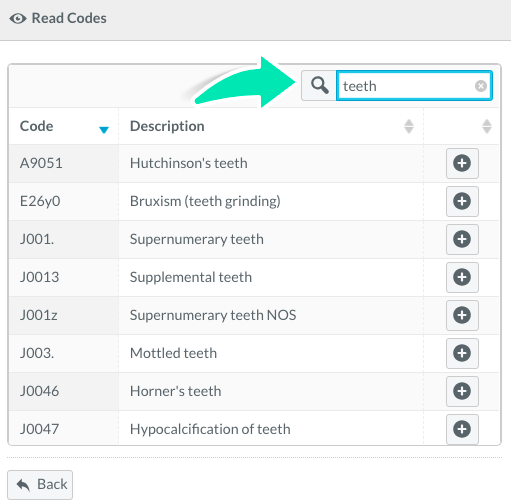
Task: Click the Back button
Action: click(40, 485)
